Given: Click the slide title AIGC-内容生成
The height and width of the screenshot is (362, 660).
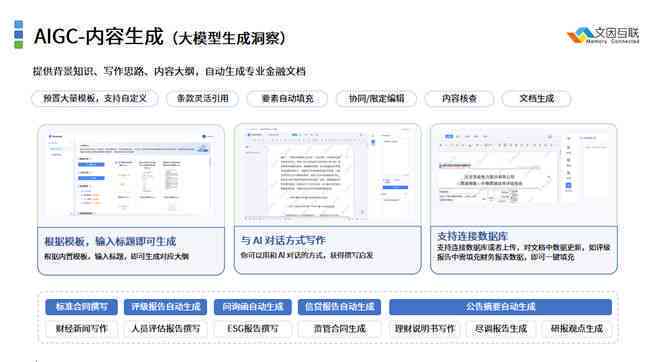Looking at the screenshot, I should pos(98,36).
